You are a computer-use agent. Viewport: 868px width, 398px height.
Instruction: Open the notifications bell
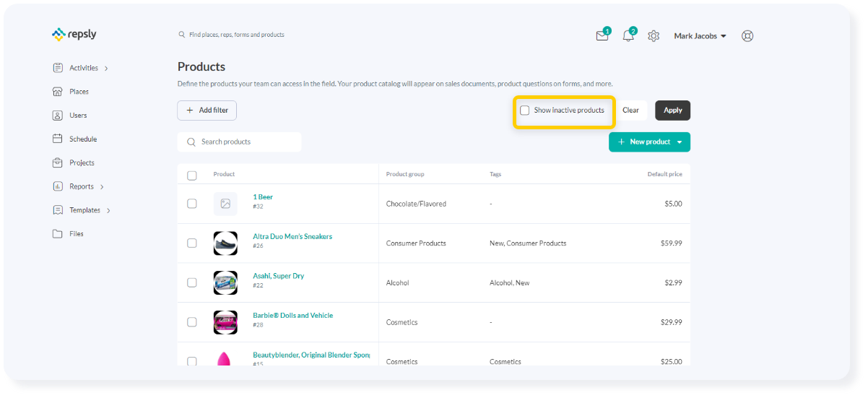[628, 35]
